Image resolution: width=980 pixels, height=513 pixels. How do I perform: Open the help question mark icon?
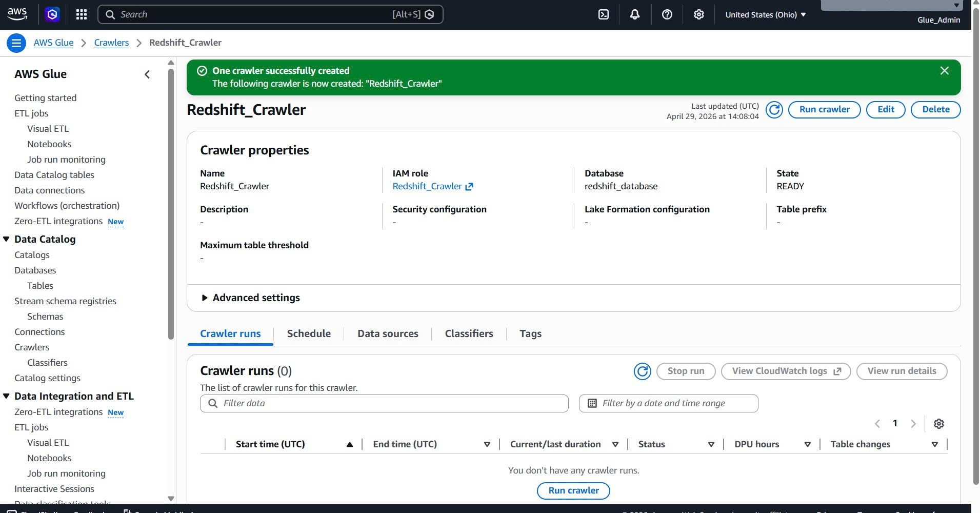(x=667, y=14)
